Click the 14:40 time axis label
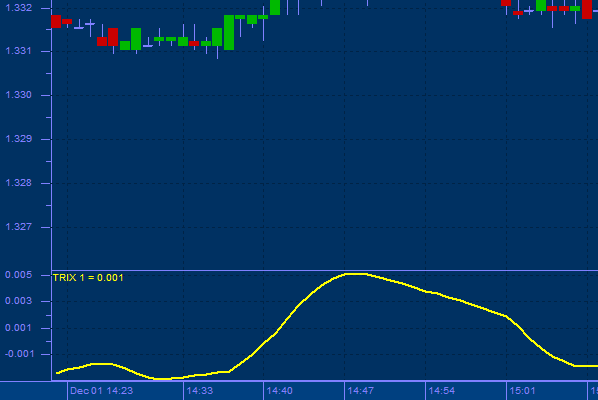 pos(280,391)
